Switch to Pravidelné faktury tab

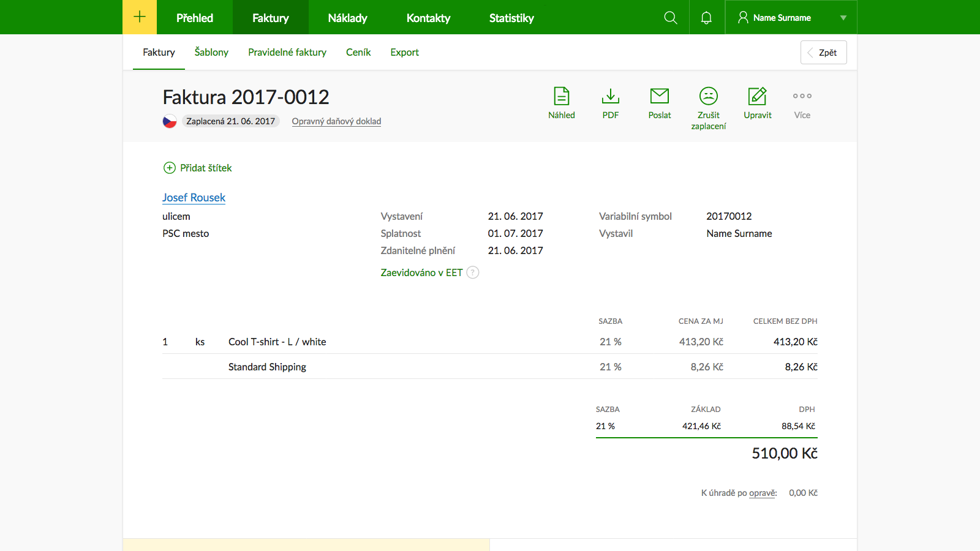287,52
